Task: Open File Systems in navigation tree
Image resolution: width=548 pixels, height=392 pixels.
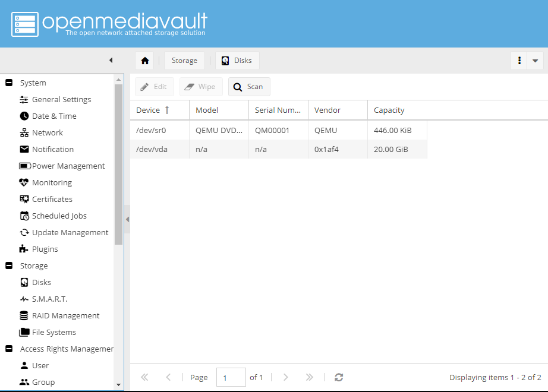Action: 53,333
